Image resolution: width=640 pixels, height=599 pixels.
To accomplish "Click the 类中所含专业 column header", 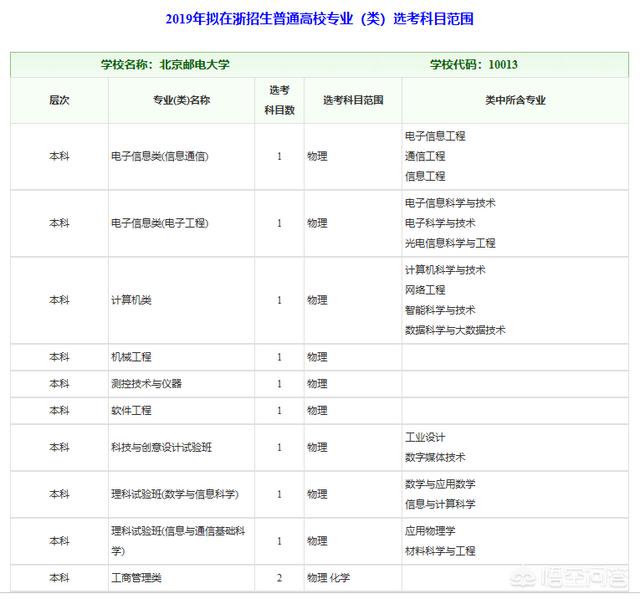I will [515, 100].
